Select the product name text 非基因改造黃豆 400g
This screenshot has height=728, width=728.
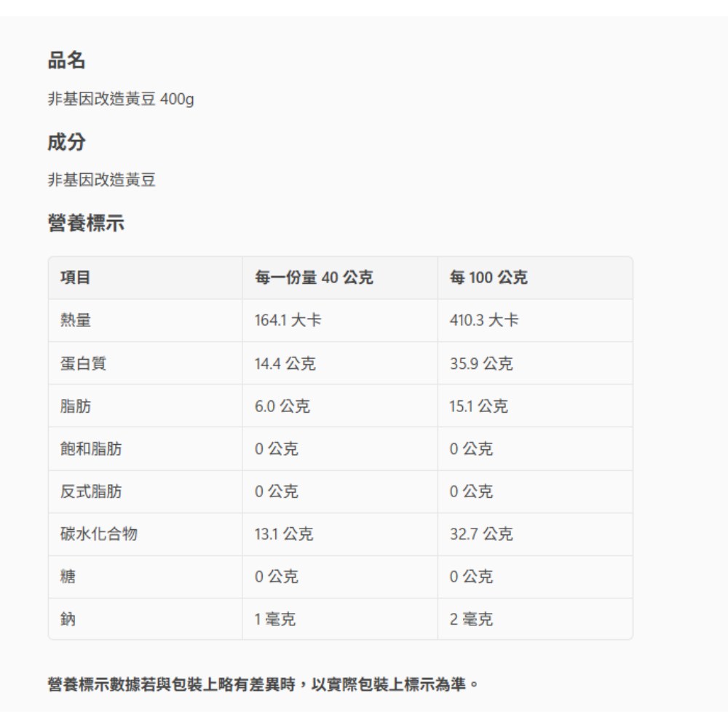point(121,100)
